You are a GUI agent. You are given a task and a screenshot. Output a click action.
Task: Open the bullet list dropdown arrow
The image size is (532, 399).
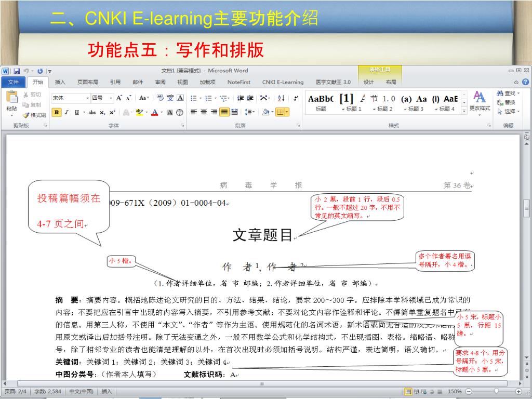(x=200, y=98)
